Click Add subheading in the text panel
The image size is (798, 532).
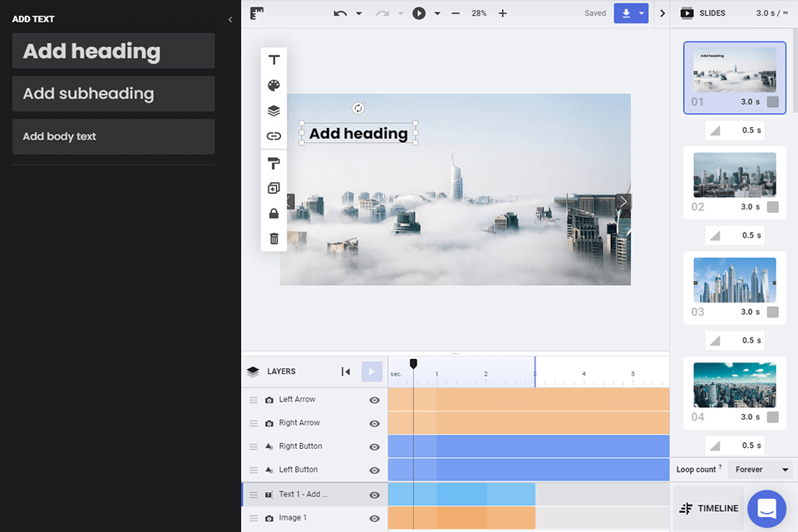click(114, 94)
